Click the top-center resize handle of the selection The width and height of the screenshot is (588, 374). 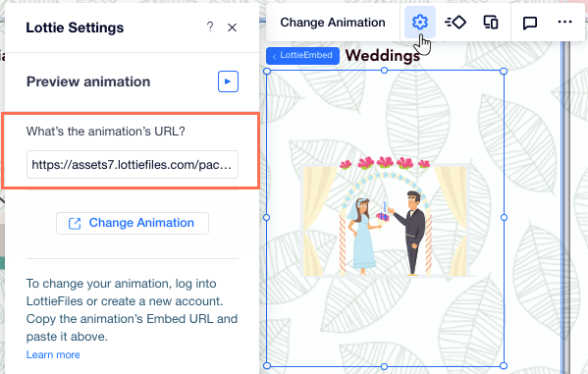tap(385, 71)
